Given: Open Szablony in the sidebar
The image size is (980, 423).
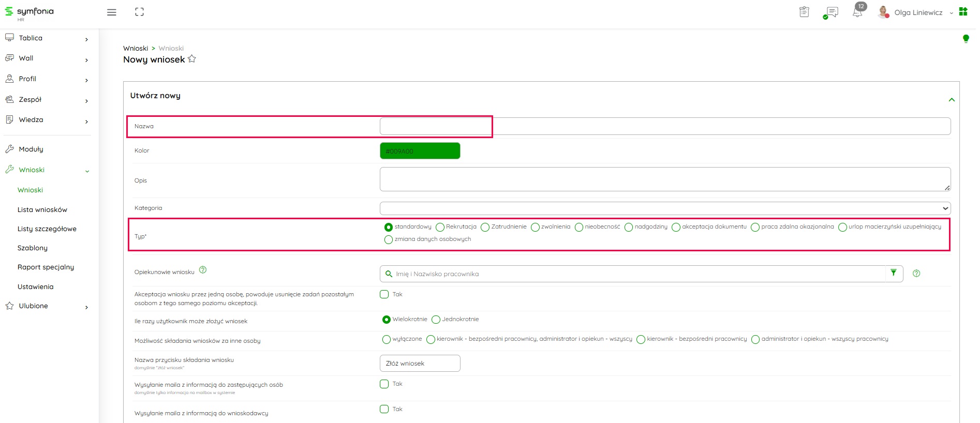Looking at the screenshot, I should [x=33, y=248].
